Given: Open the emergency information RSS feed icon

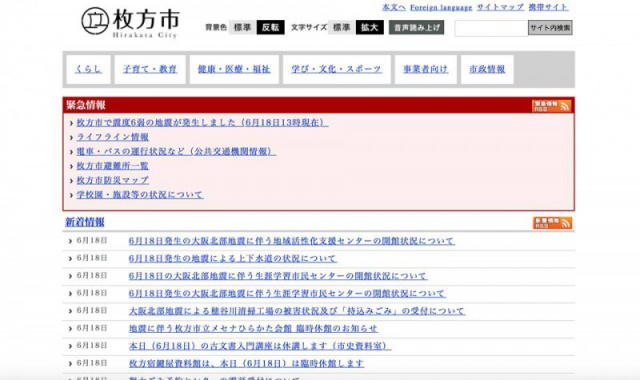Looking at the screenshot, I should tap(551, 106).
